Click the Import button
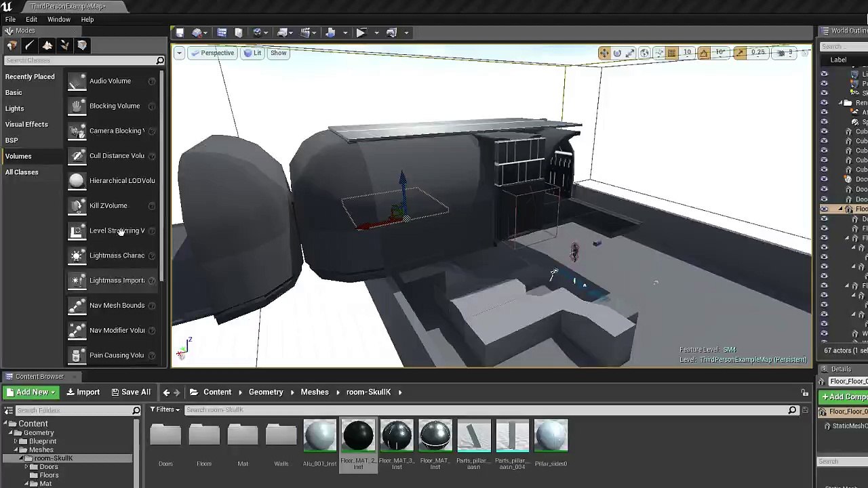 (83, 392)
